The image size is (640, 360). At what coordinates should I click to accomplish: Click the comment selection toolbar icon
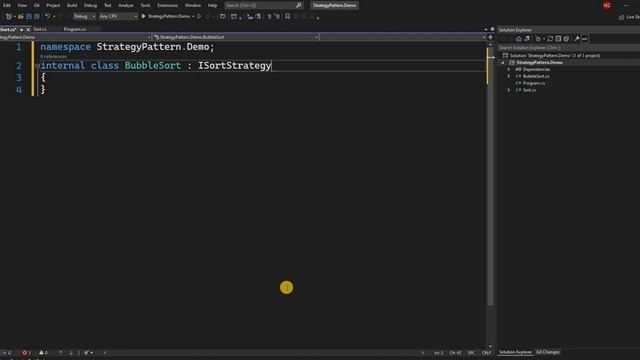click(269, 16)
